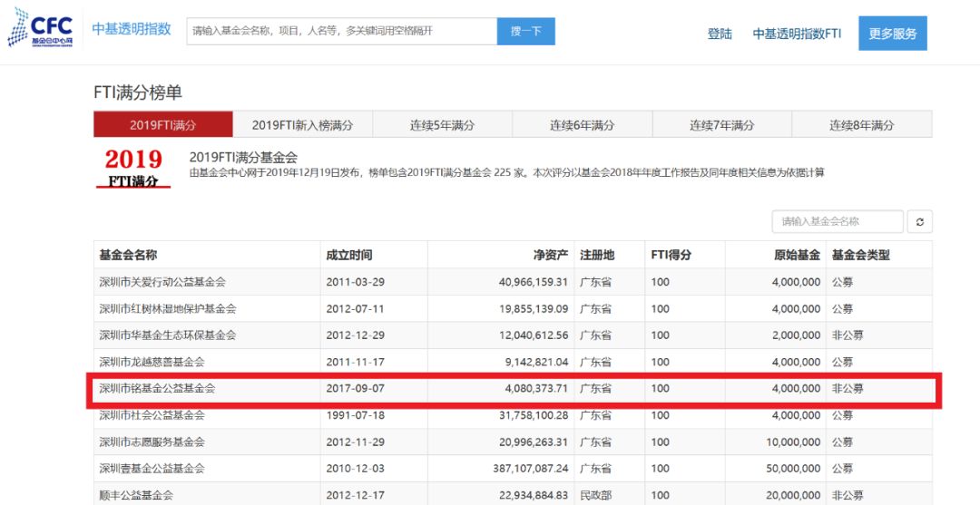
Task: Click net assets value 19,855,139.09
Action: point(534,309)
